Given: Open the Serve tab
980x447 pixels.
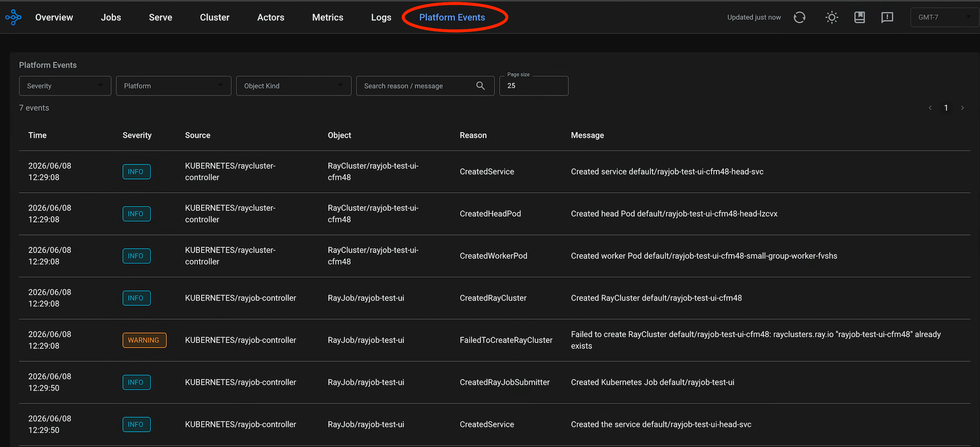Looking at the screenshot, I should [161, 18].
